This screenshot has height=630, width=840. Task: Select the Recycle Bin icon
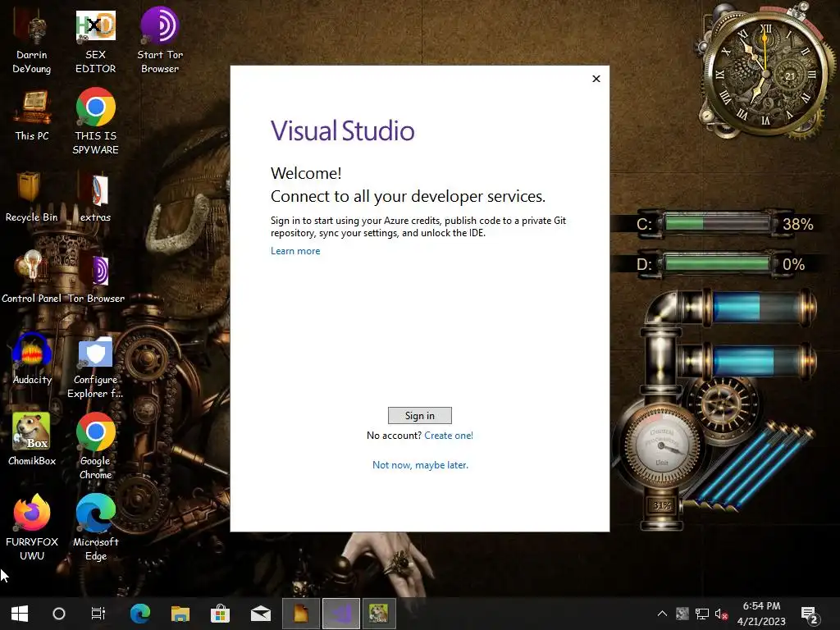coord(32,197)
